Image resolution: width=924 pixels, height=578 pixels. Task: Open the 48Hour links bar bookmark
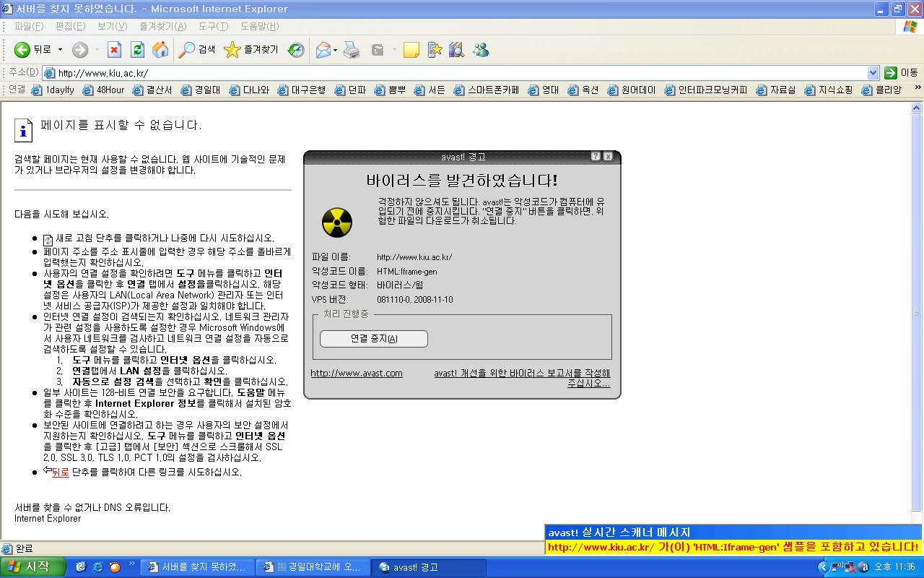(103, 90)
